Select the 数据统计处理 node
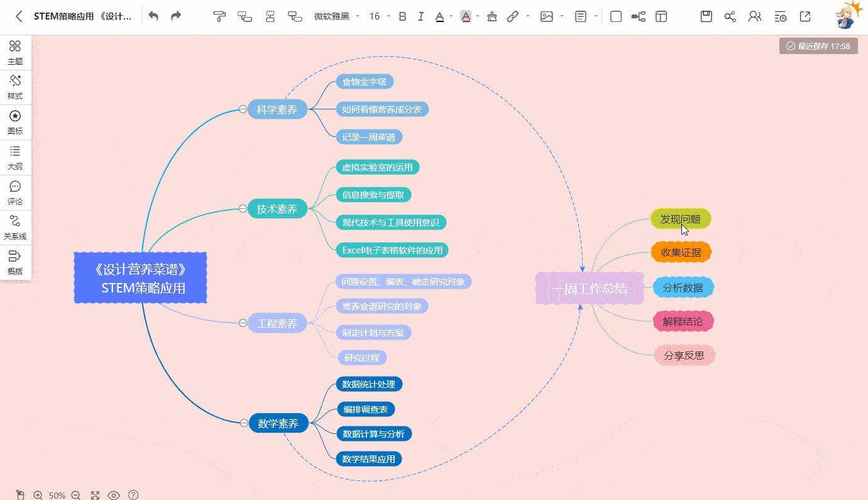 pos(369,384)
